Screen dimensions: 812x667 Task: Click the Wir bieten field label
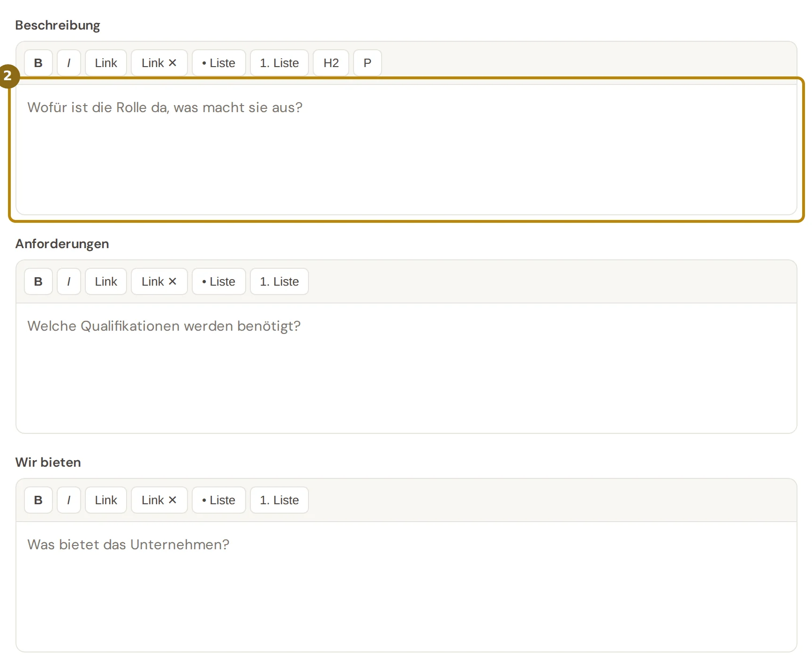pyautogui.click(x=48, y=462)
